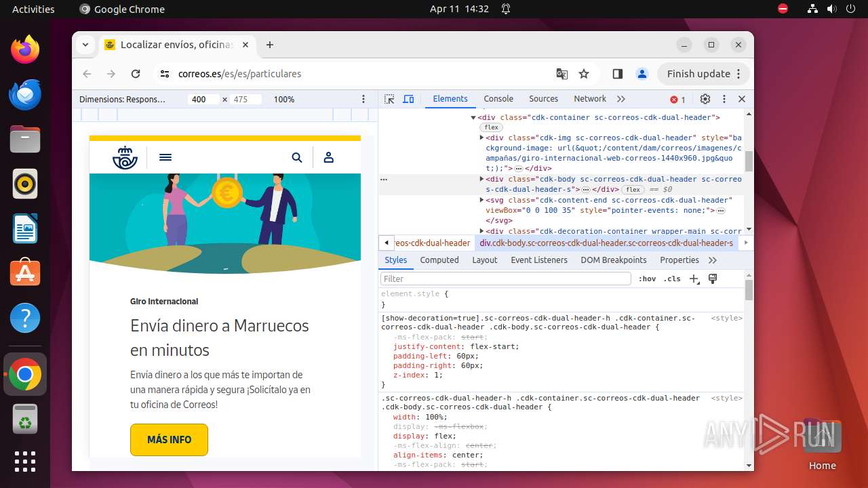Click the Finish update button

tap(703, 74)
